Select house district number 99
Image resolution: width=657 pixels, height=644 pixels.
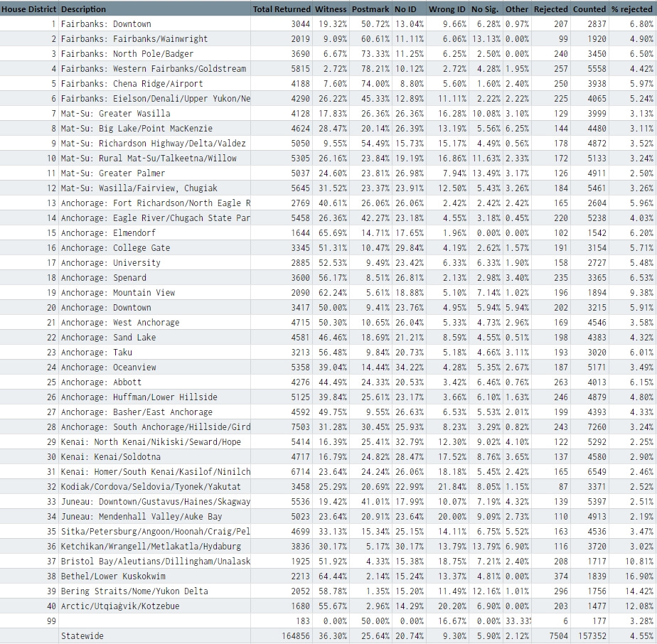pos(51,621)
